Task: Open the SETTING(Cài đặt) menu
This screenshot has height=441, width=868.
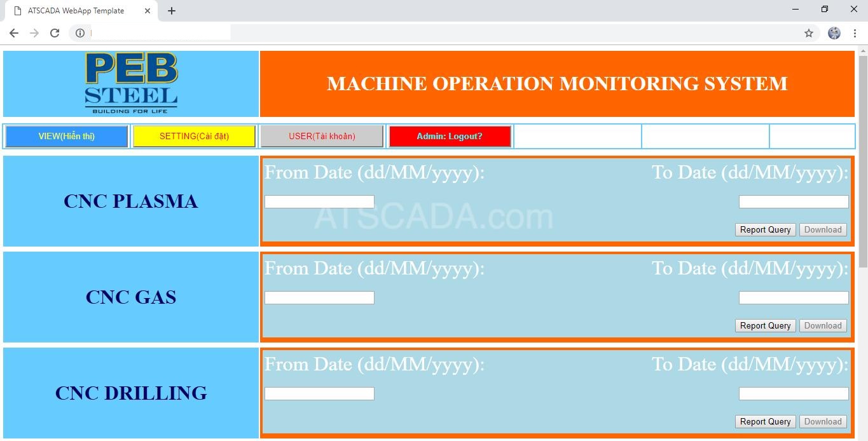Action: 194,136
